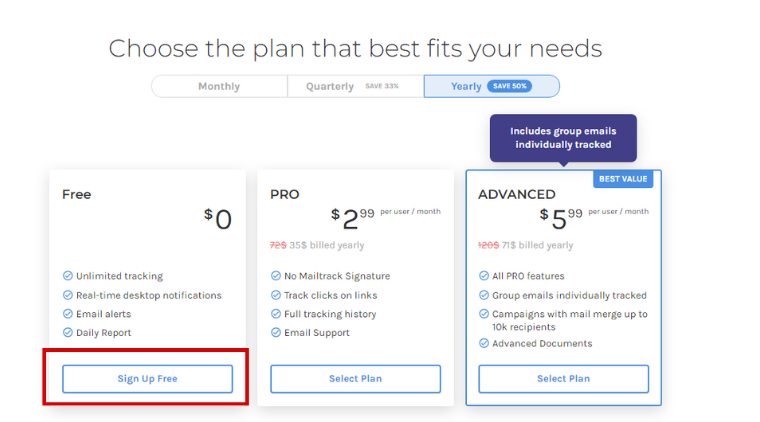Click checkmark icon next to Email alerts

click(x=68, y=314)
